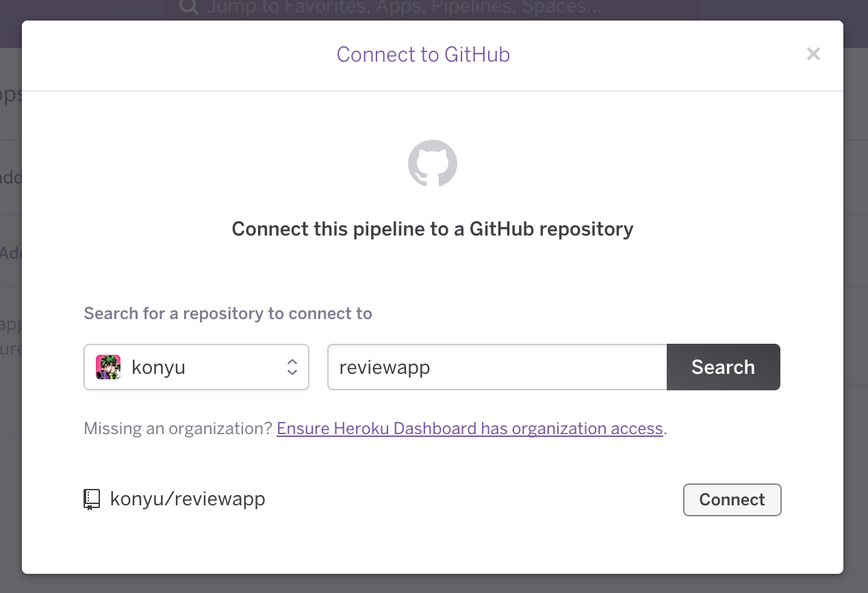Click the pipeline connection heading text
The width and height of the screenshot is (868, 593).
tap(432, 229)
